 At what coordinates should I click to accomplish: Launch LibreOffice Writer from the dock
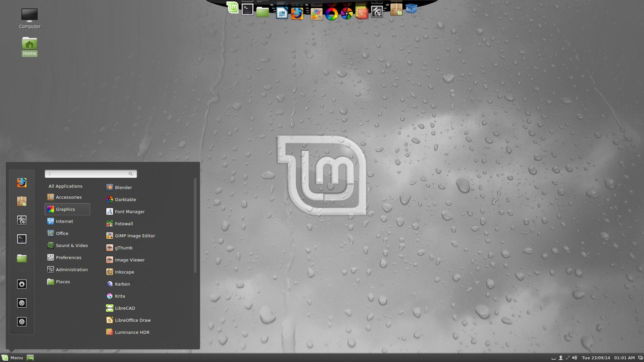[x=282, y=13]
